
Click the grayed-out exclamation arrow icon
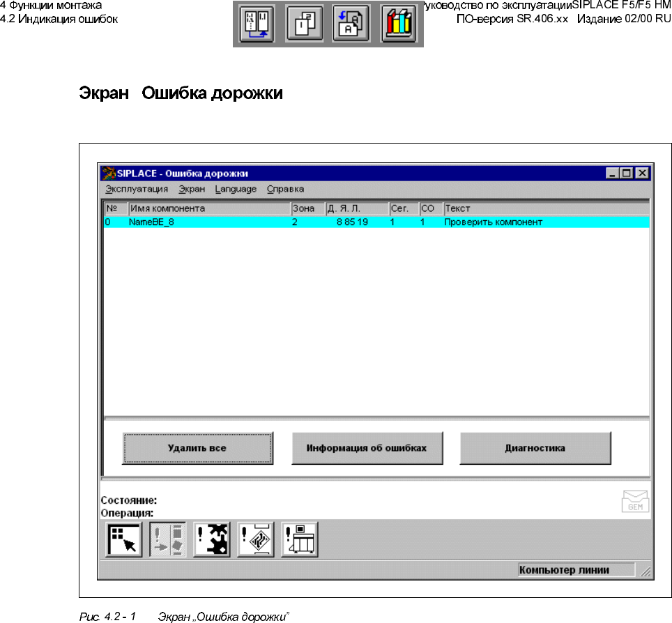click(167, 539)
